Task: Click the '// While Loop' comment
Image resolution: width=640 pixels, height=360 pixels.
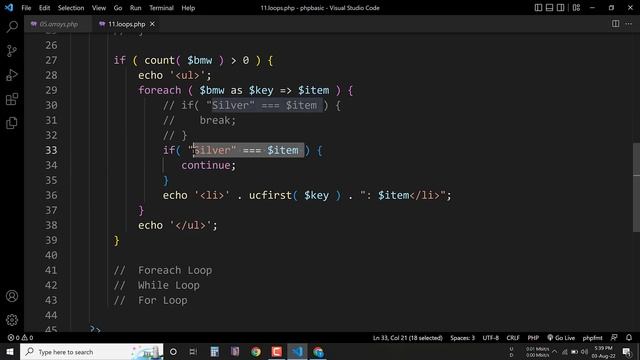Action: (x=157, y=285)
